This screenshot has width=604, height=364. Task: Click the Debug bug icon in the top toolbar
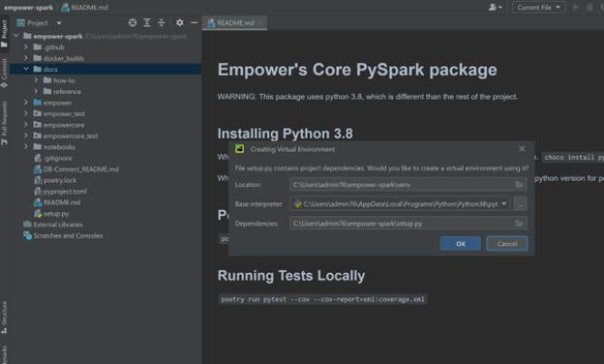tap(589, 8)
